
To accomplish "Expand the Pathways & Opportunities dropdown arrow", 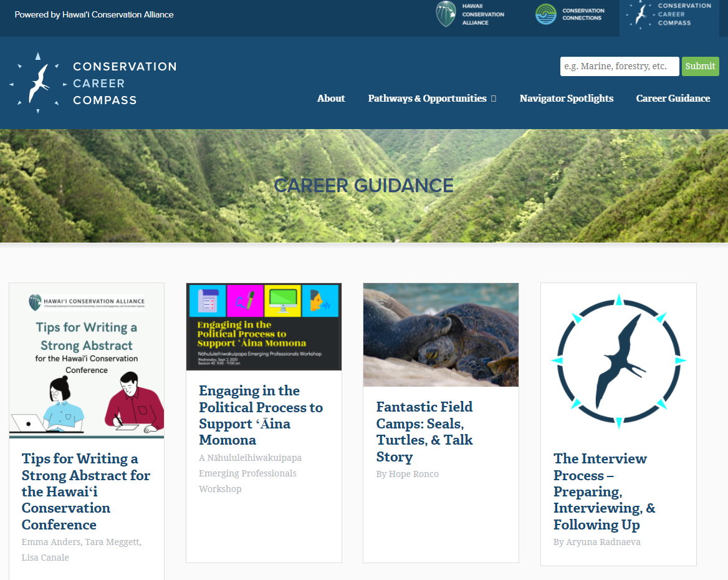I will pos(494,99).
